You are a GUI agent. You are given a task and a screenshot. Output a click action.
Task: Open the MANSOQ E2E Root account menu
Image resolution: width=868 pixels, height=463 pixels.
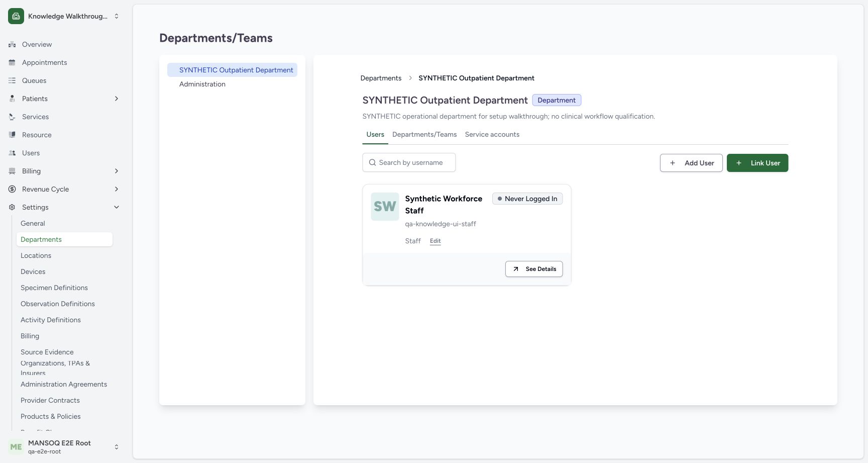point(64,446)
